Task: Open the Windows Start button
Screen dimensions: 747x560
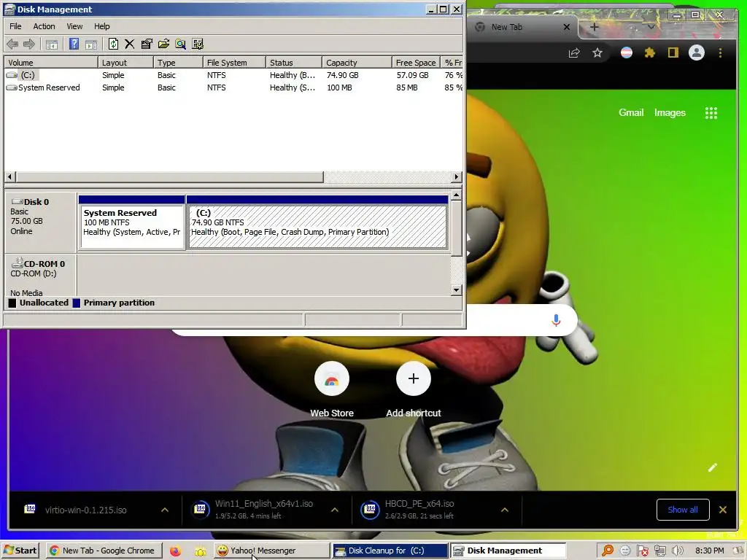Action: [20, 551]
